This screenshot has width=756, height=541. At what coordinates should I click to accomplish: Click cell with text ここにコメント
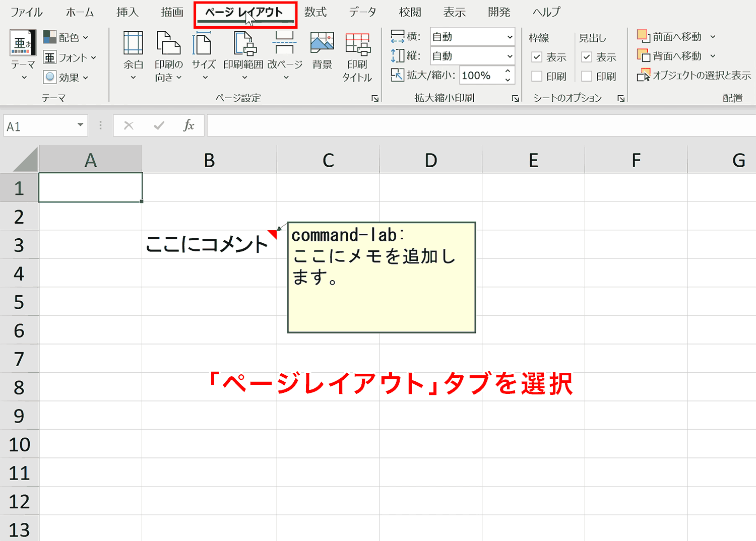(x=209, y=245)
